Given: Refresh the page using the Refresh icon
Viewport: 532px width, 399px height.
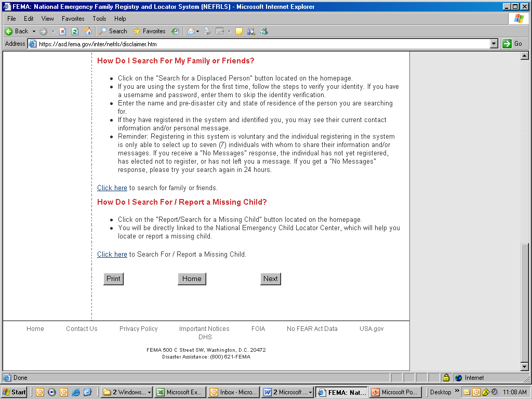Looking at the screenshot, I should (75, 31).
